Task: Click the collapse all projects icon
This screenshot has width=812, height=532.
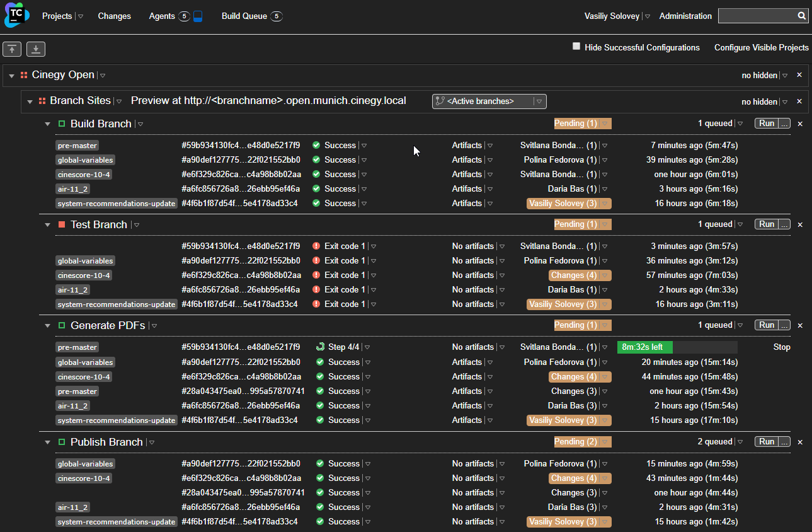Action: click(x=13, y=49)
